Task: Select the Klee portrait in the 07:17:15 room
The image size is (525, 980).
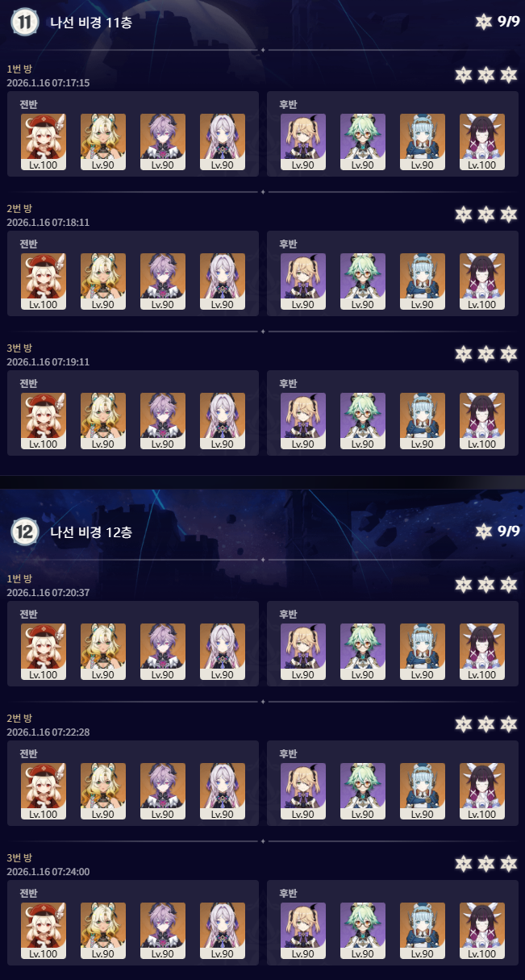Action: 44,142
